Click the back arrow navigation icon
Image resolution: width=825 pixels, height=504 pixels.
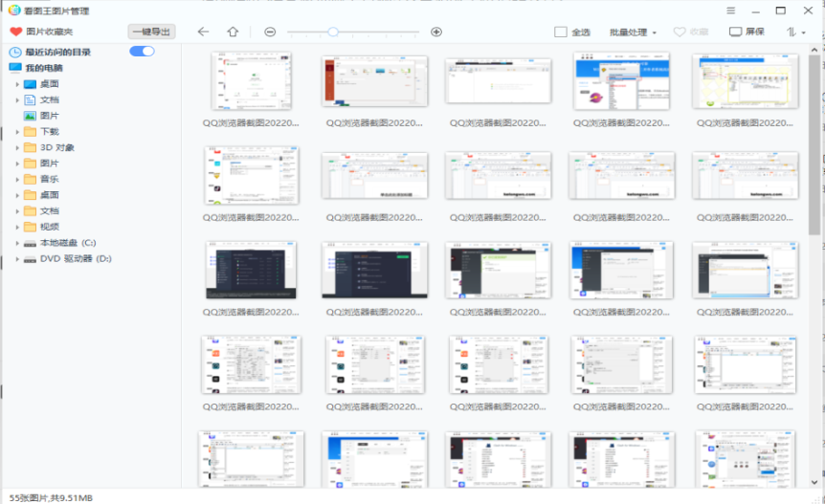coord(203,33)
